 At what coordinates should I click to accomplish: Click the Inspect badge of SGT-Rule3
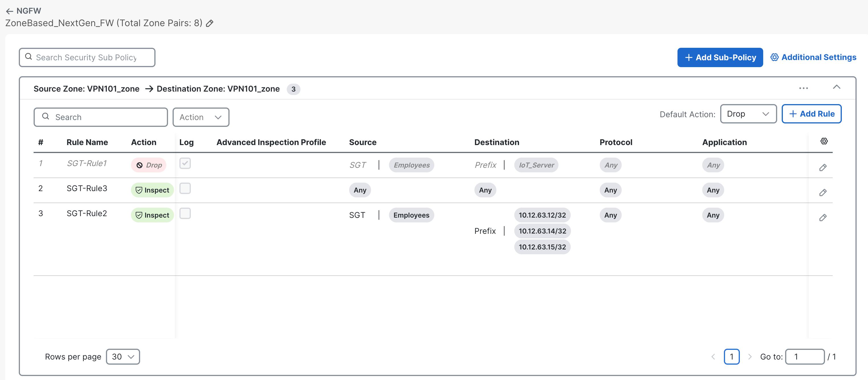(x=152, y=190)
